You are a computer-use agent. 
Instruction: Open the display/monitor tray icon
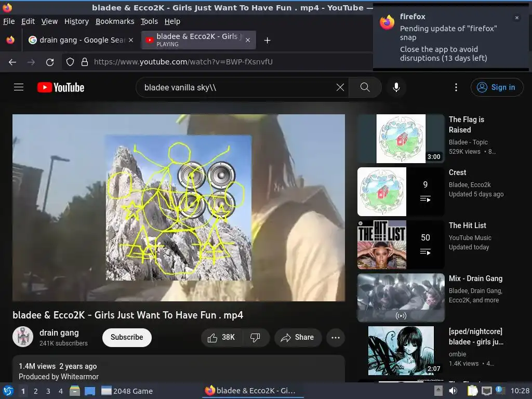pos(486,391)
